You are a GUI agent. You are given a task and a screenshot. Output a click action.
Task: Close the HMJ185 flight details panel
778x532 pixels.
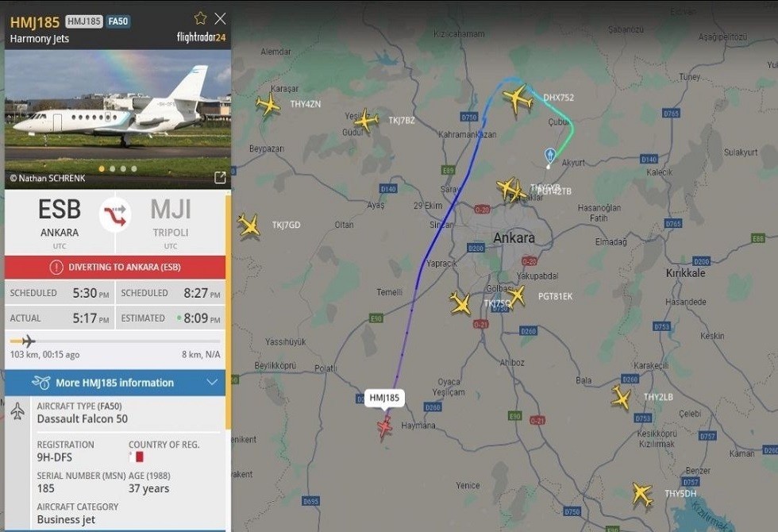pyautogui.click(x=220, y=19)
